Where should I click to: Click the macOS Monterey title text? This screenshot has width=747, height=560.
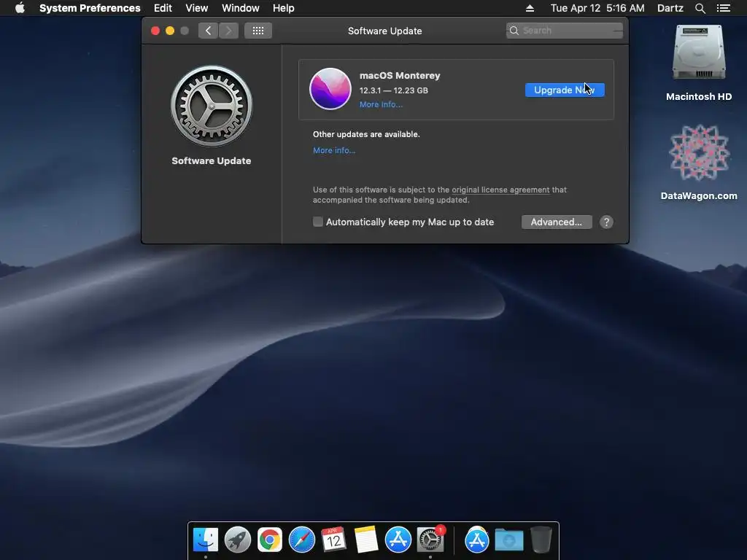[400, 75]
